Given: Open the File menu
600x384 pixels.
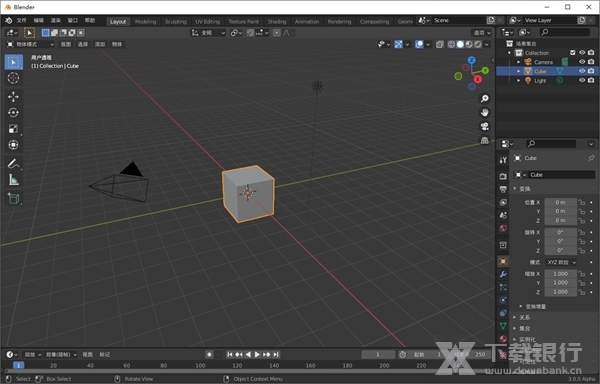Looking at the screenshot, I should click(21, 20).
